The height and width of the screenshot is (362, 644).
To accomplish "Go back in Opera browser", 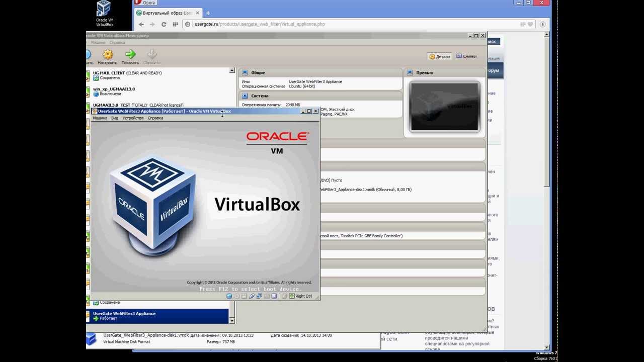I will pyautogui.click(x=141, y=24).
